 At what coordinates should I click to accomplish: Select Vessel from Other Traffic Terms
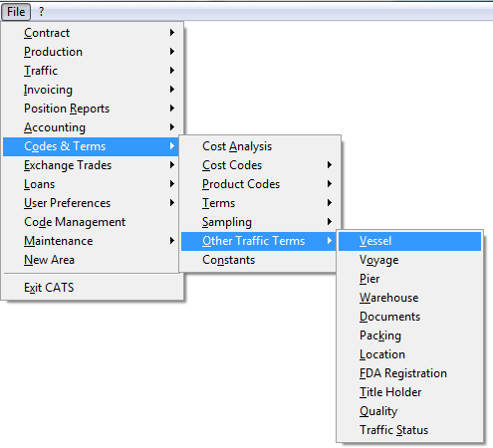[x=409, y=241]
